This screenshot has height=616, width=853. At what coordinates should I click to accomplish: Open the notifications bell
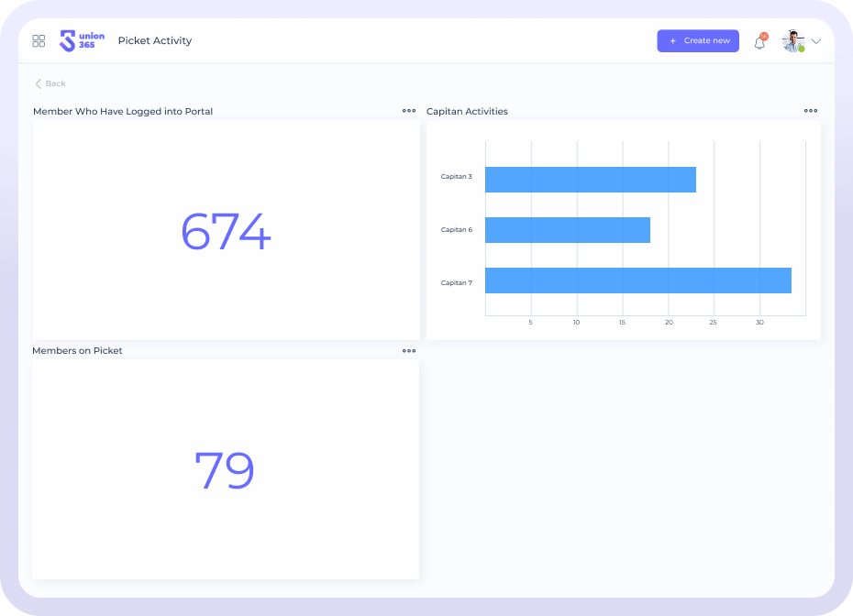(x=759, y=42)
